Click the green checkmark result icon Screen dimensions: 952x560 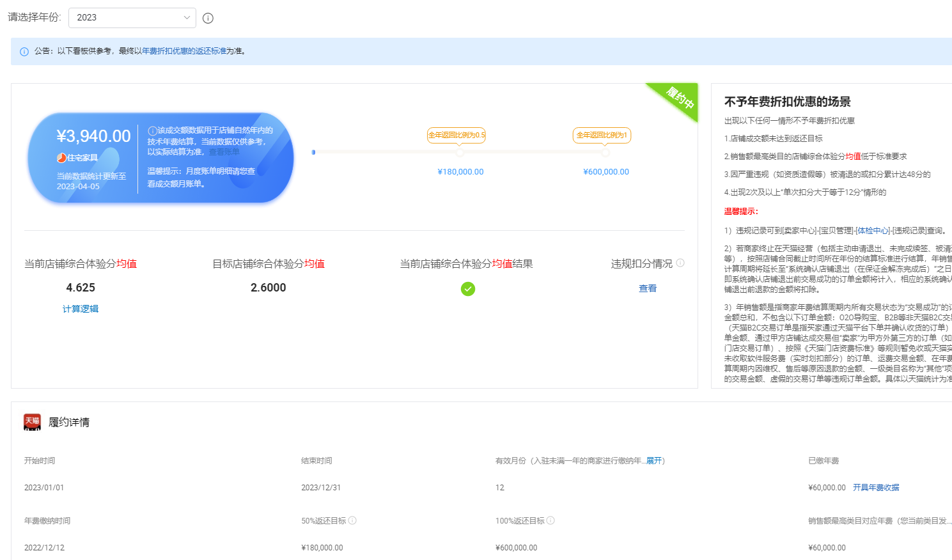tap(468, 289)
